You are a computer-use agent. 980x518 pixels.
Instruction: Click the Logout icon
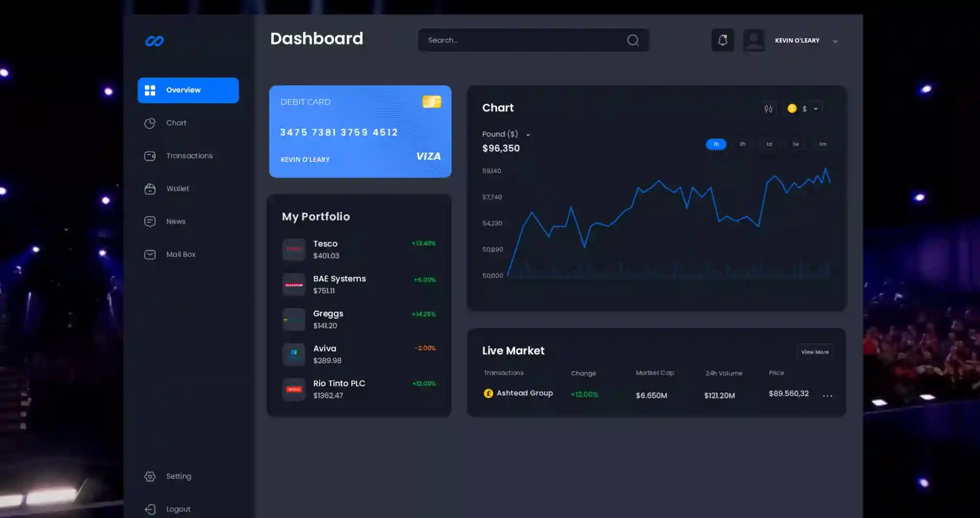[x=150, y=509]
